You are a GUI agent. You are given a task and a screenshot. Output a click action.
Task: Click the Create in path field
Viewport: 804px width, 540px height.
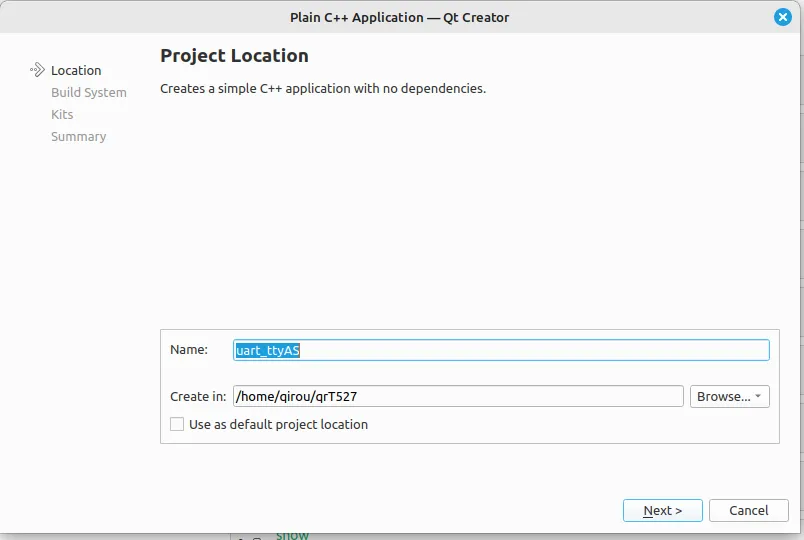tap(458, 396)
